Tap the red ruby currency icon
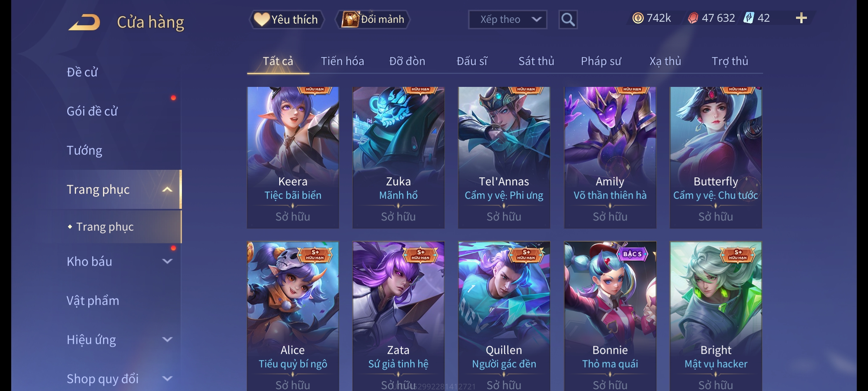The image size is (868, 391). (x=693, y=18)
